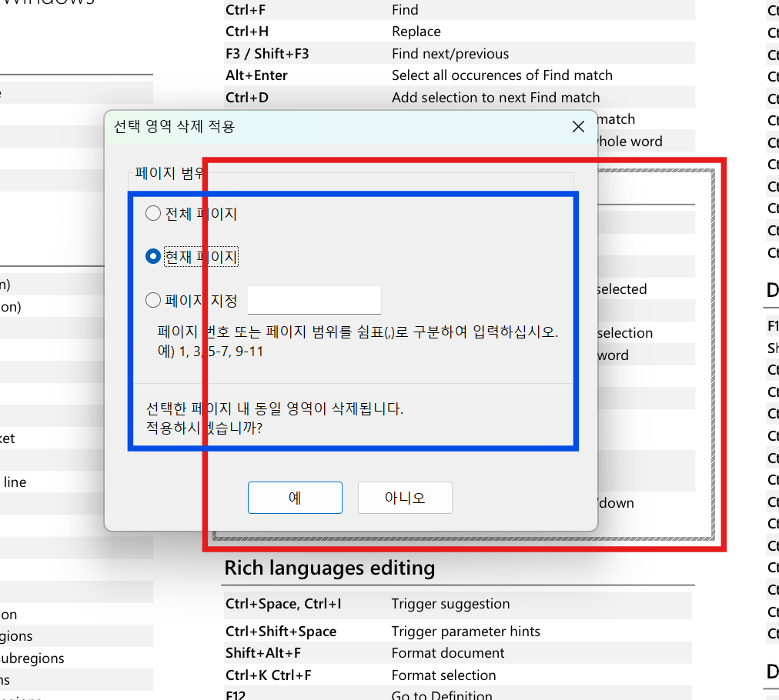The image size is (779, 700).
Task: Click the 페이지 범위 group label
Action: point(169,173)
